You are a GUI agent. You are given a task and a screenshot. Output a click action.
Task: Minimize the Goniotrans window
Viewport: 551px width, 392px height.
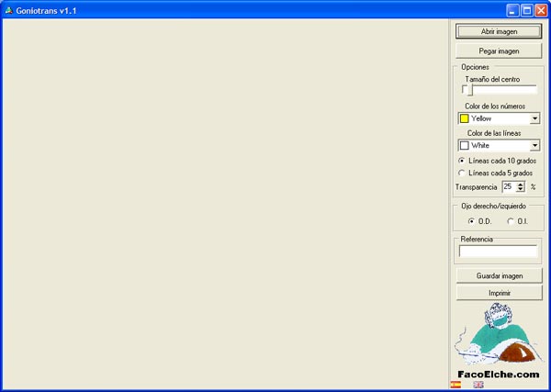[x=512, y=11]
